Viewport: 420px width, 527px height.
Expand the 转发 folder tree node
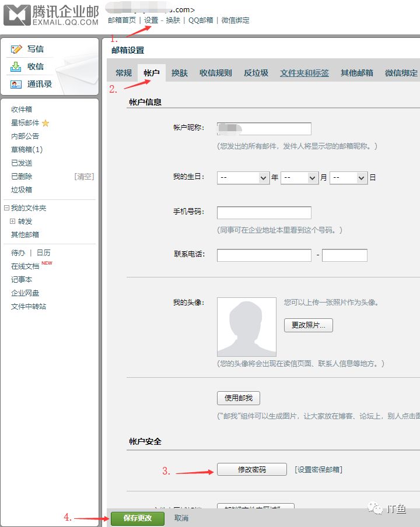pyautogui.click(x=13, y=222)
